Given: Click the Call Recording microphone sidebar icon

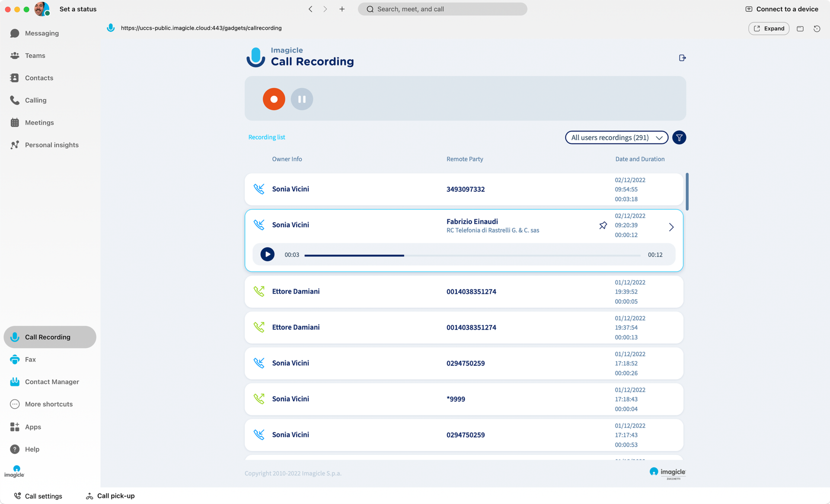Looking at the screenshot, I should tap(14, 337).
